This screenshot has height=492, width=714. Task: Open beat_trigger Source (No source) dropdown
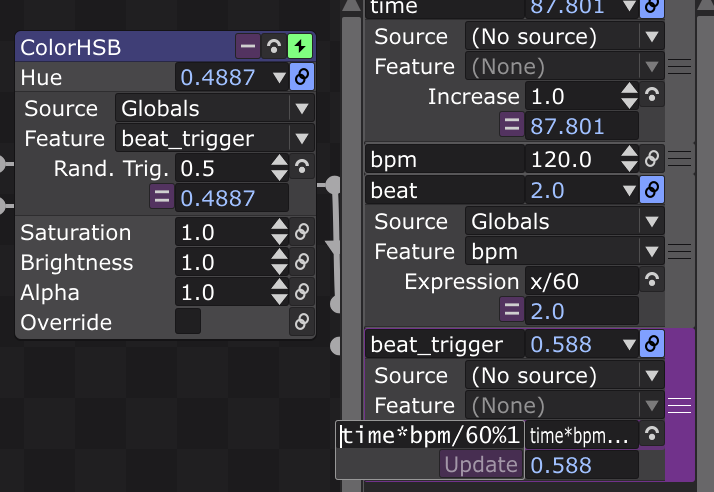564,375
